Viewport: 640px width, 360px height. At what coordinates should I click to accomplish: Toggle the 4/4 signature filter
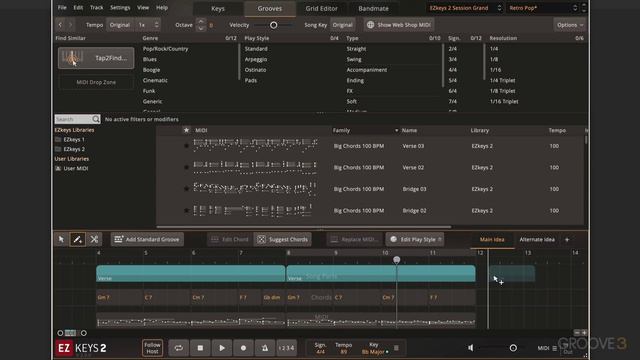pyautogui.click(x=453, y=70)
